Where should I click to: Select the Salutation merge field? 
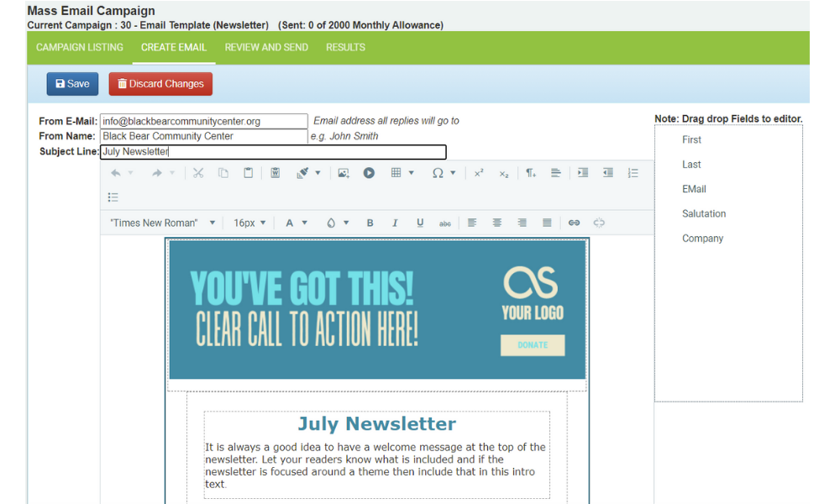point(704,213)
